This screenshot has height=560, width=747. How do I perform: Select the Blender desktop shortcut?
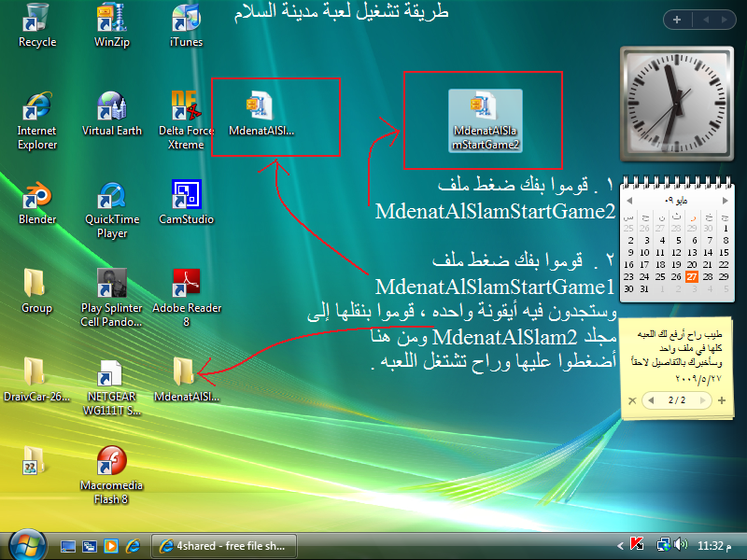point(36,203)
